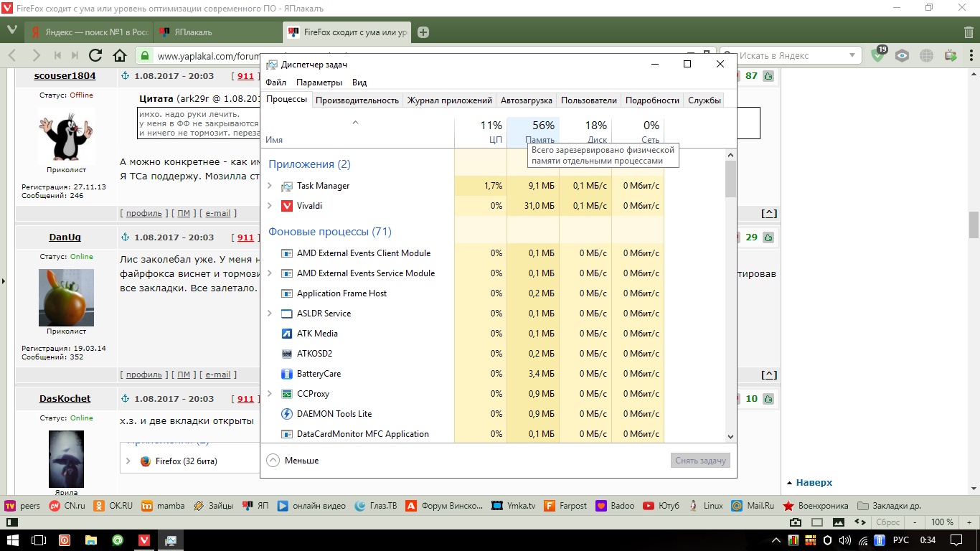980x551 pixels.
Task: Open the volume control in the tray
Action: pyautogui.click(x=845, y=540)
